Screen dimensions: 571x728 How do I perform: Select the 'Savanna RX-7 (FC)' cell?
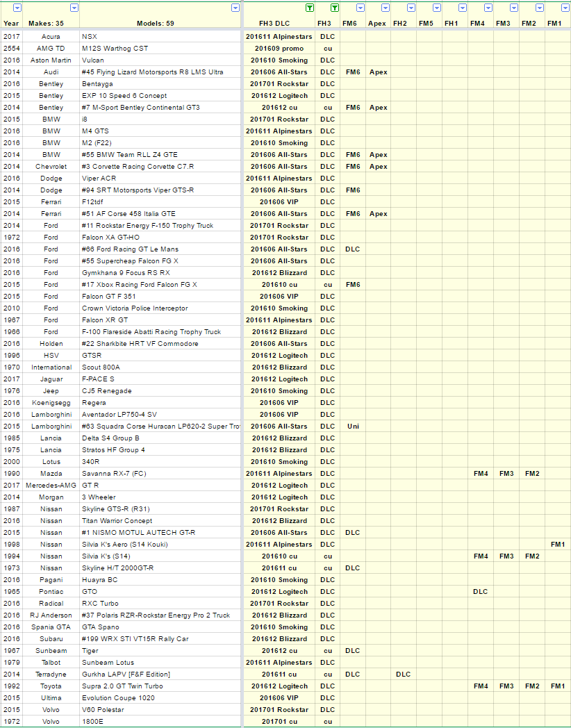(x=160, y=474)
